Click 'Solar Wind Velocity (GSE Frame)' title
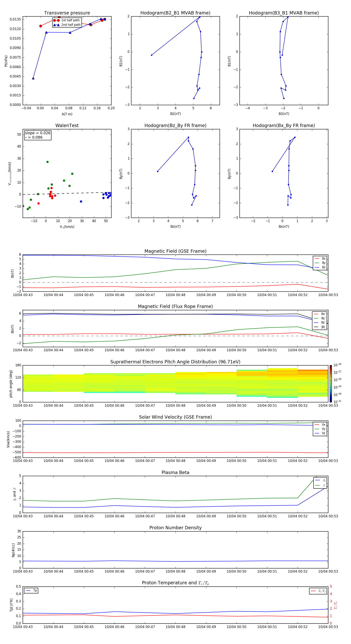This screenshot has width=351, height=644. (175, 417)
